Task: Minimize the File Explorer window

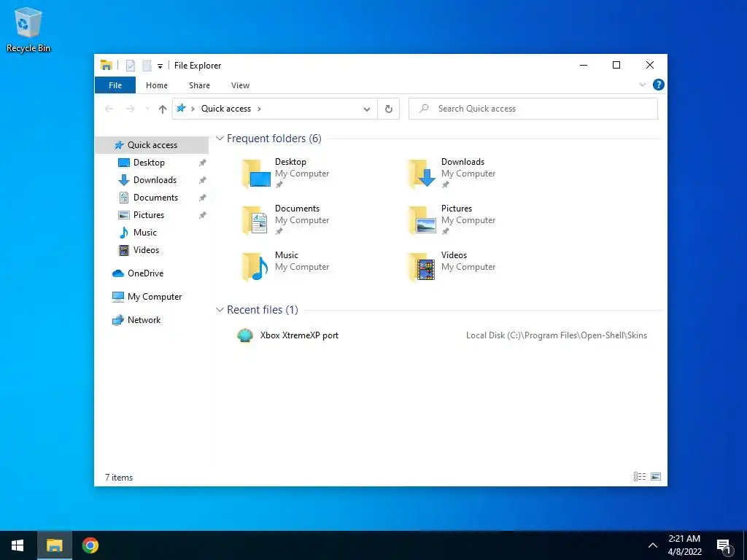Action: click(x=583, y=65)
